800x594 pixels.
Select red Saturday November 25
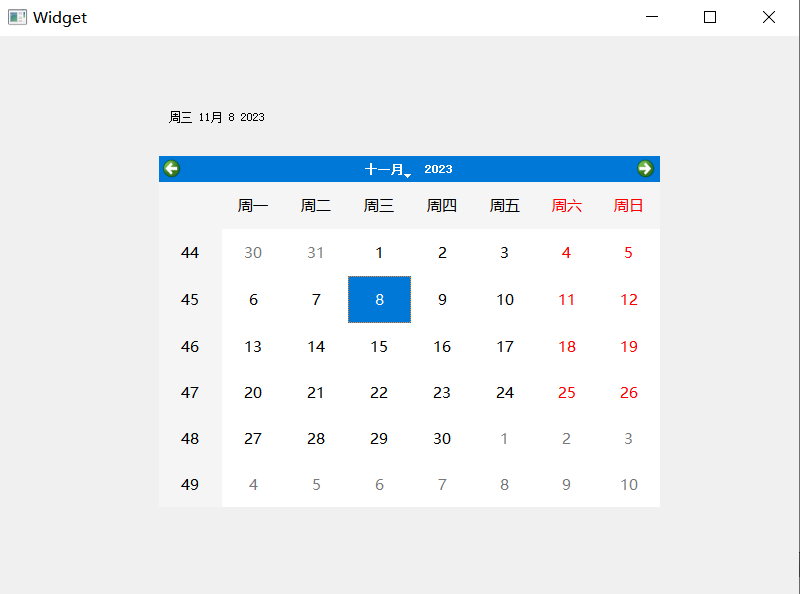[566, 392]
